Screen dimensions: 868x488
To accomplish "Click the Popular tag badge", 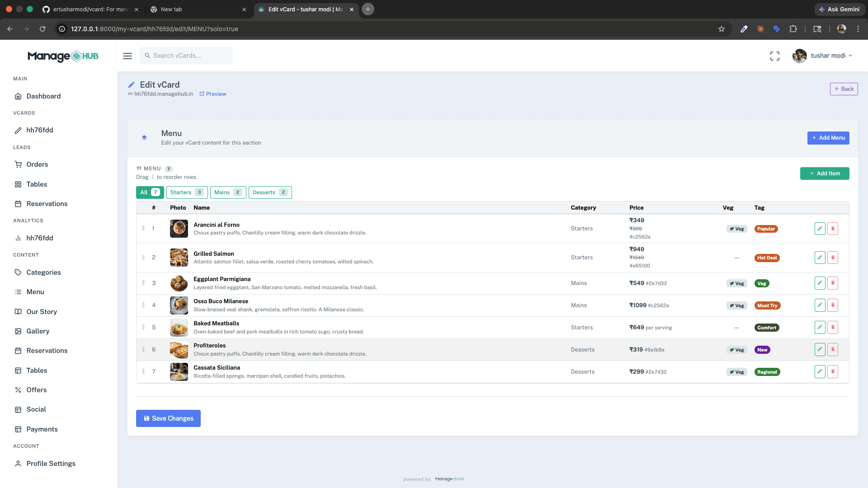I will tap(766, 229).
